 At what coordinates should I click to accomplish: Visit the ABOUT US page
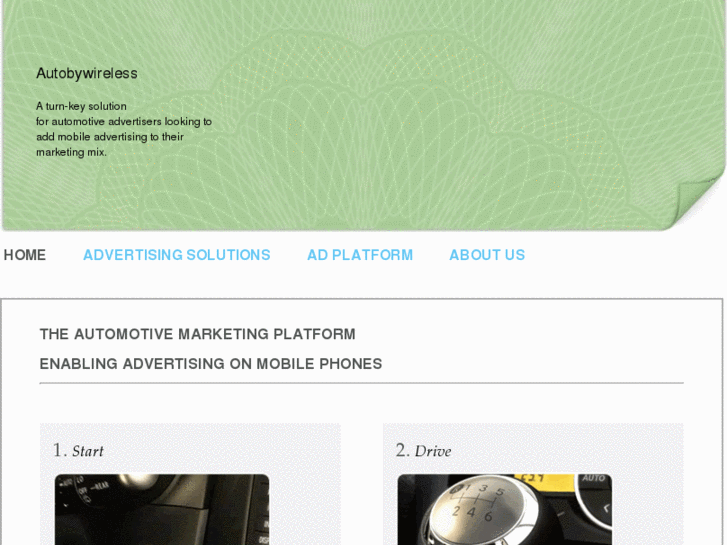pos(487,255)
